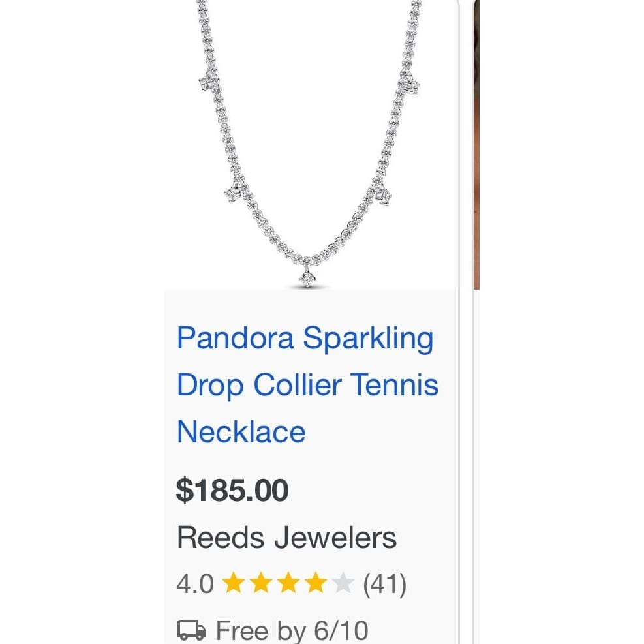Click the first gold rating star

pyautogui.click(x=234, y=583)
